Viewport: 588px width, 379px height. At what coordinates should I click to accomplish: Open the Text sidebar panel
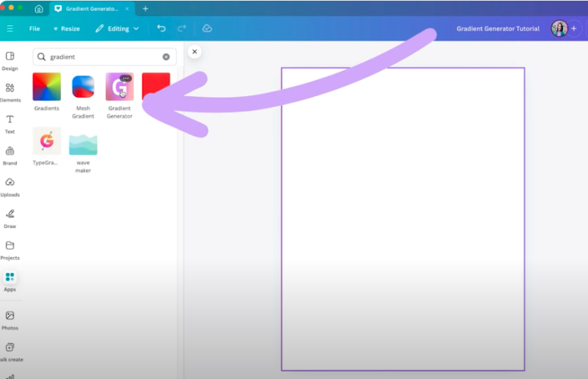tap(10, 124)
